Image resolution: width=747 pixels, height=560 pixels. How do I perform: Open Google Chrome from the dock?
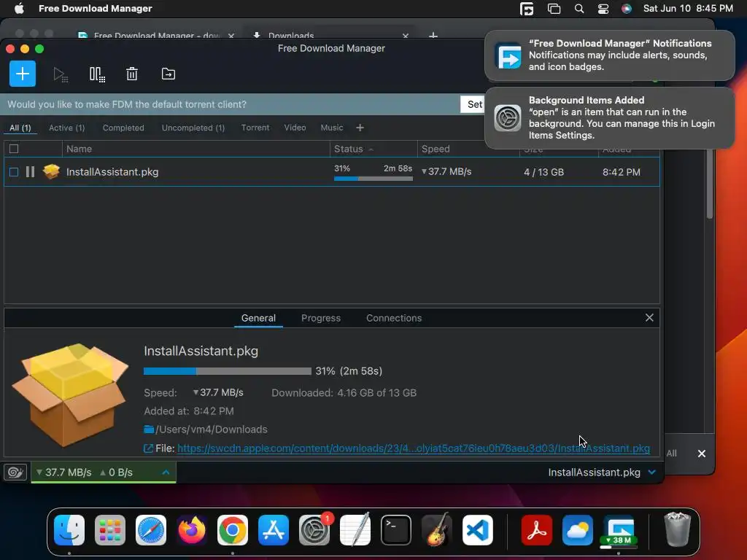click(233, 530)
